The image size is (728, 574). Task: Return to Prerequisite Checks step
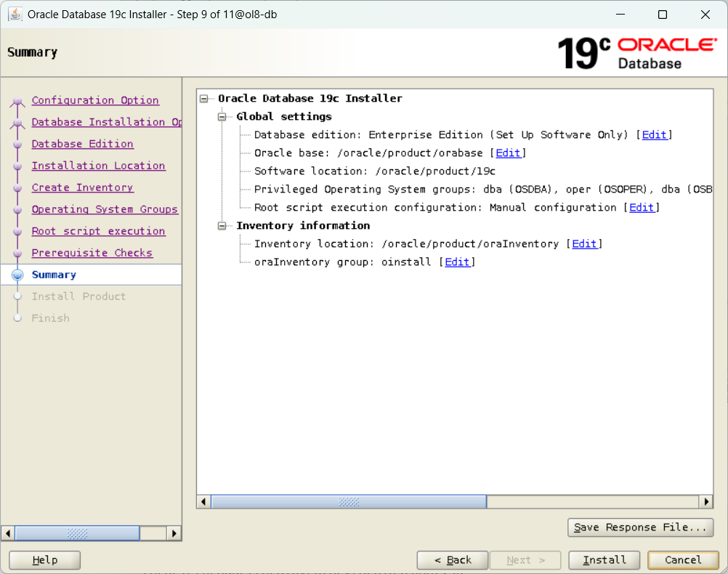[92, 253]
